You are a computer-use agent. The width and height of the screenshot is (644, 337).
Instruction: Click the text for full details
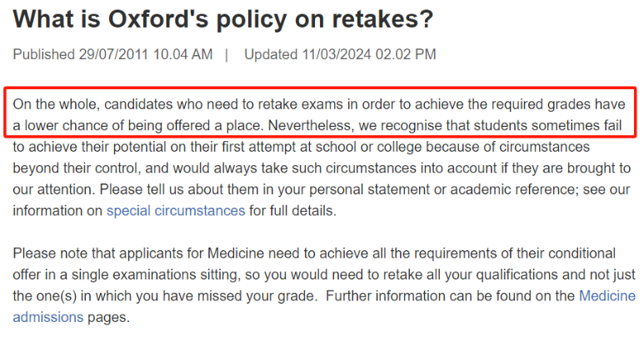point(292,211)
